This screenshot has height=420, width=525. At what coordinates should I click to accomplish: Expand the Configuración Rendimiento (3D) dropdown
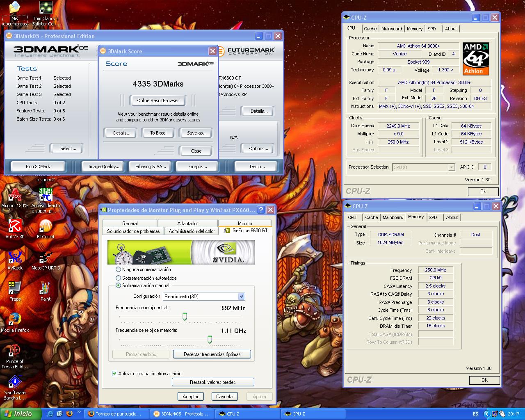point(241,297)
